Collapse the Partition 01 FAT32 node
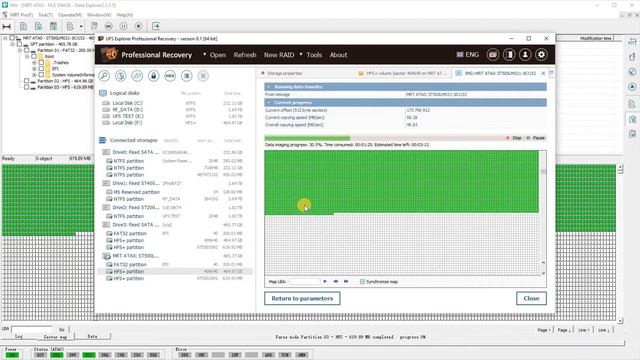 [x=20, y=50]
